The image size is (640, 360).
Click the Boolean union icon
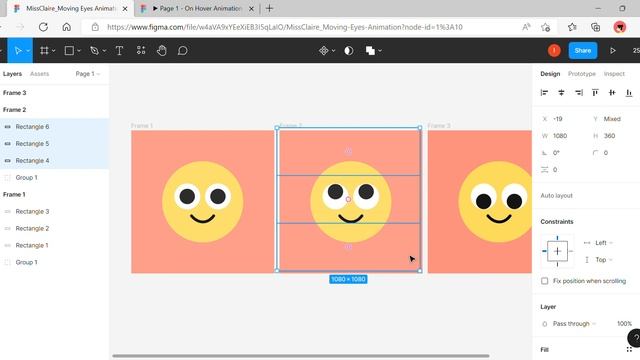[370, 51]
